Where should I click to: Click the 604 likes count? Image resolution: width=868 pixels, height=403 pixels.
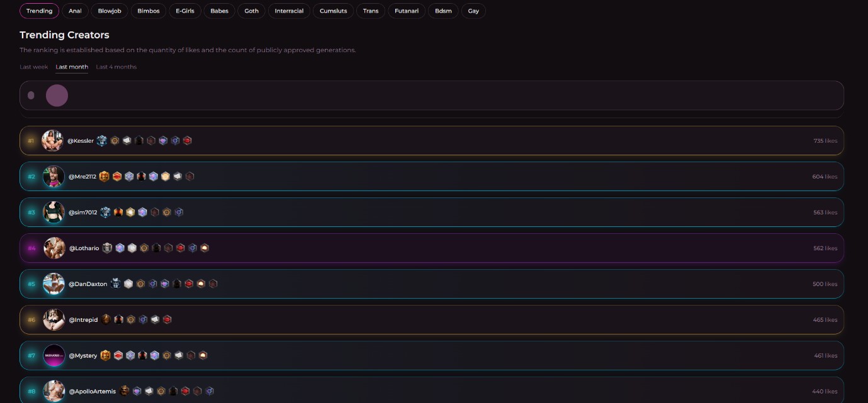(825, 177)
